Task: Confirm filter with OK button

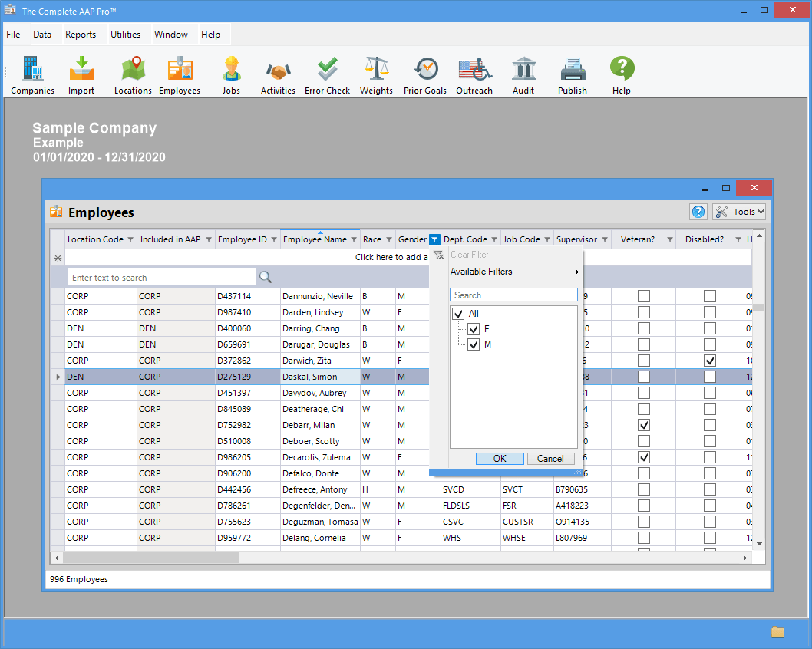Action: coord(500,459)
